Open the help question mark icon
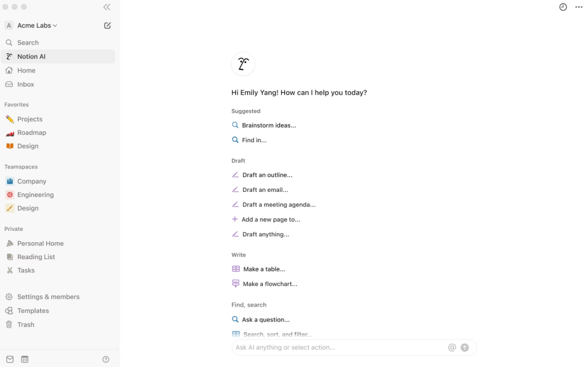This screenshot has height=367, width=588. click(106, 359)
